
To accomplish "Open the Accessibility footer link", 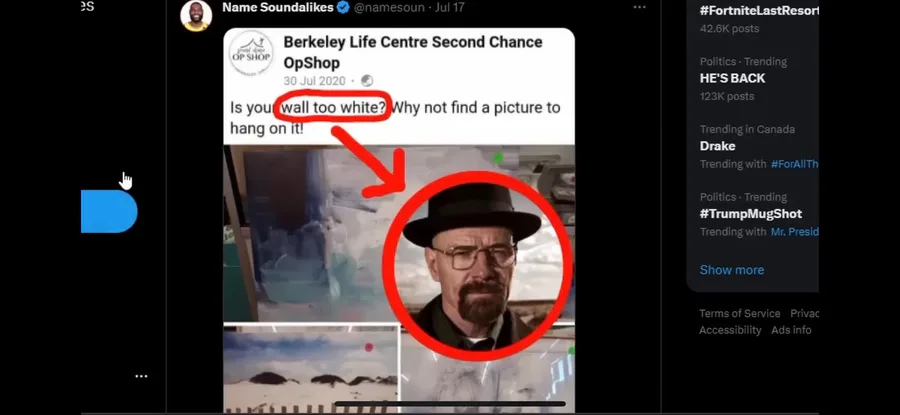I will point(730,330).
